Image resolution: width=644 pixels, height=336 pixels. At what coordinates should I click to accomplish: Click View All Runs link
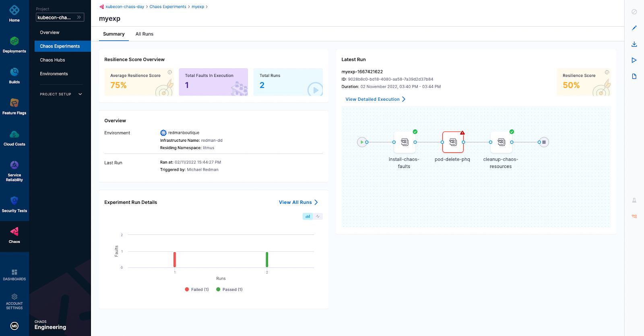click(298, 202)
